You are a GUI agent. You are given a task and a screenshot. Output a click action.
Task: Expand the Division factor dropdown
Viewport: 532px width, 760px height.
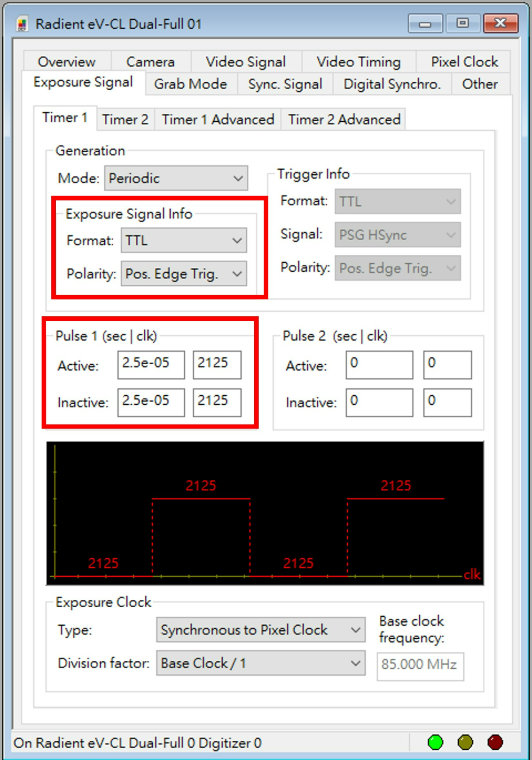click(x=261, y=663)
